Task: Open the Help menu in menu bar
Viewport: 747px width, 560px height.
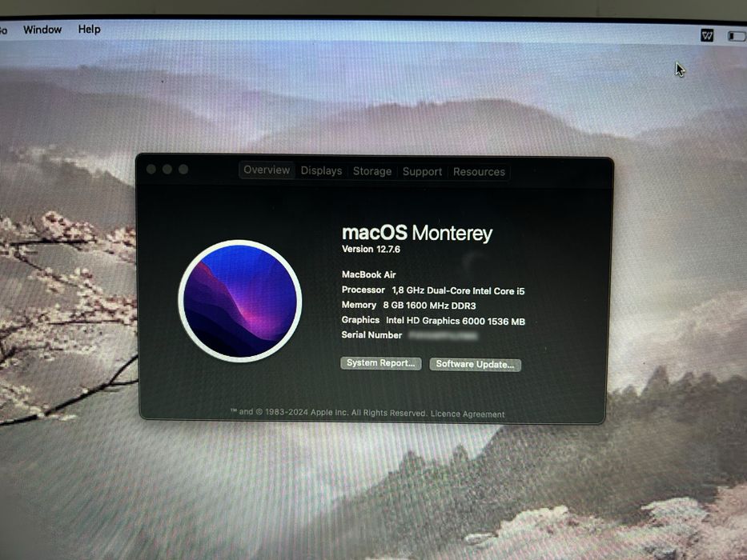Action: coord(89,29)
